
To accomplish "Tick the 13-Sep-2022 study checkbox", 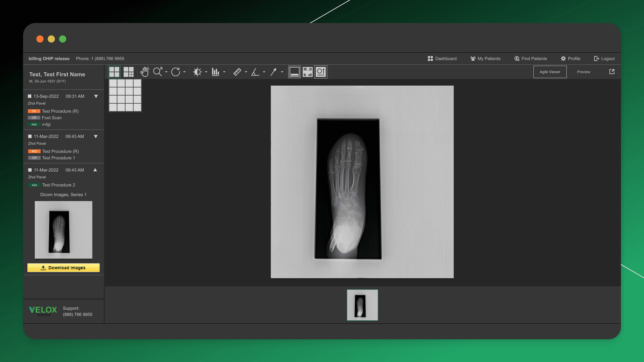I will 29,96.
